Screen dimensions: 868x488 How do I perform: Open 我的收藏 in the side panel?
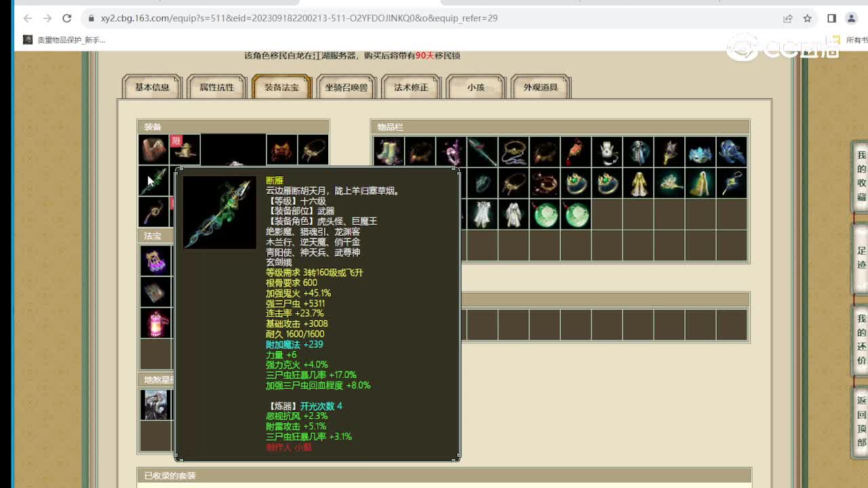[861, 176]
